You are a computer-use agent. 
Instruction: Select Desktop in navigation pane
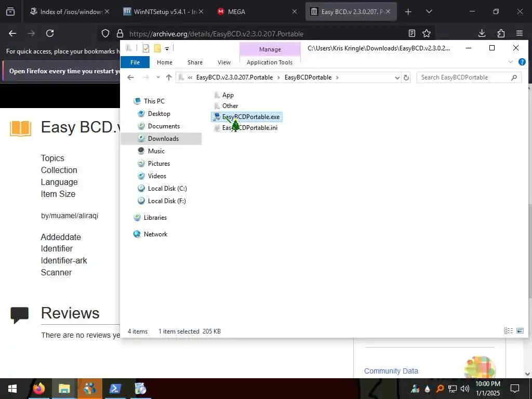point(154,114)
